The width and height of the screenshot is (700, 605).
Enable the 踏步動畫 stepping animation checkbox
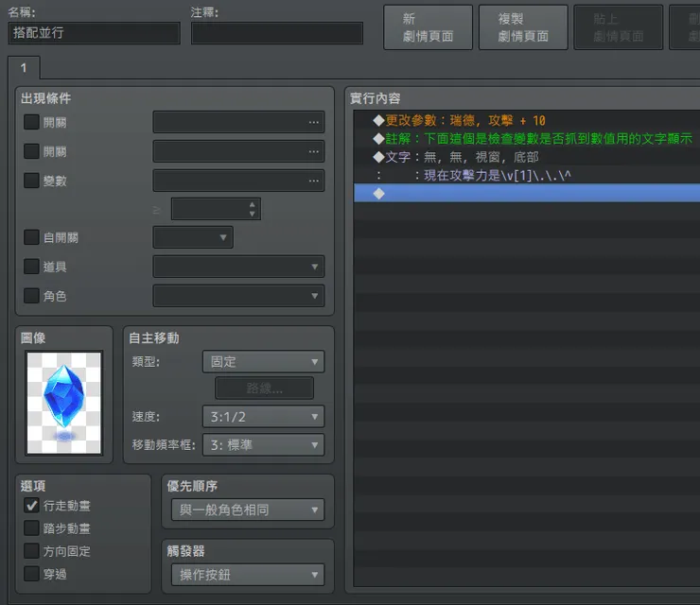[x=31, y=528]
